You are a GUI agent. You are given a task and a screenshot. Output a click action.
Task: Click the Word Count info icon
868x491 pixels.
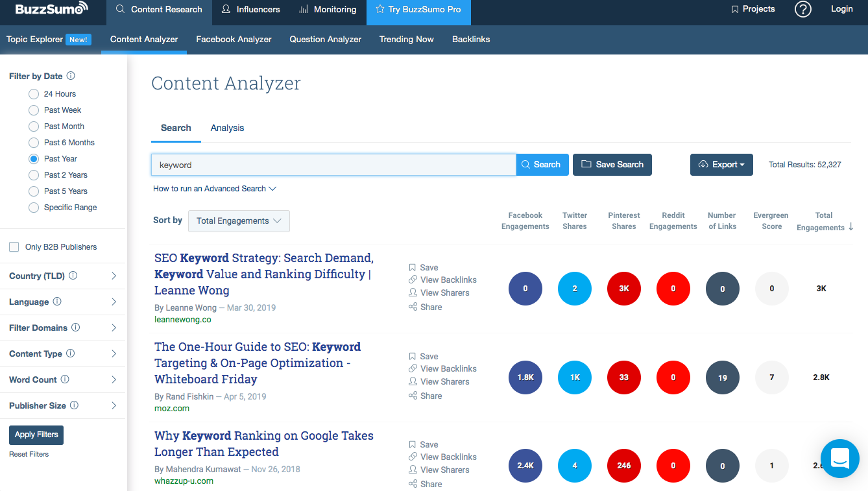(65, 379)
